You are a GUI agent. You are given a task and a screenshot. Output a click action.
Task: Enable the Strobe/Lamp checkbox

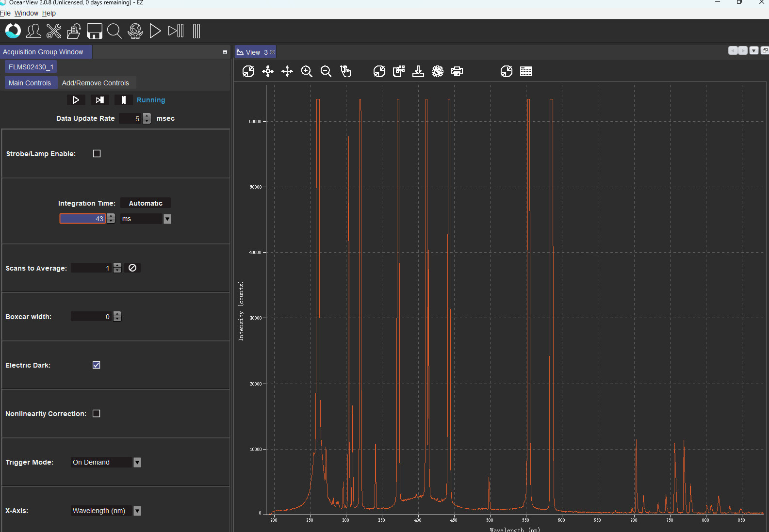pyautogui.click(x=97, y=154)
